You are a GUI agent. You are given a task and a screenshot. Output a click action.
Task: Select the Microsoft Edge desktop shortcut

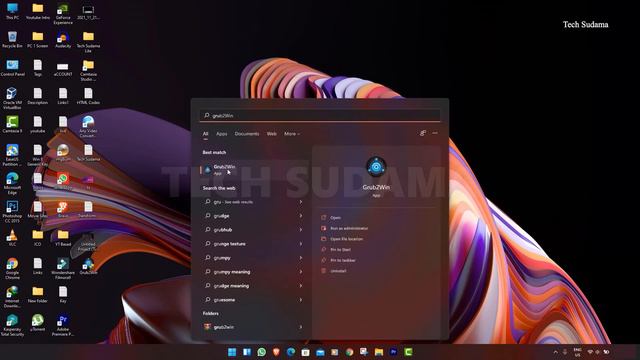coord(12,183)
